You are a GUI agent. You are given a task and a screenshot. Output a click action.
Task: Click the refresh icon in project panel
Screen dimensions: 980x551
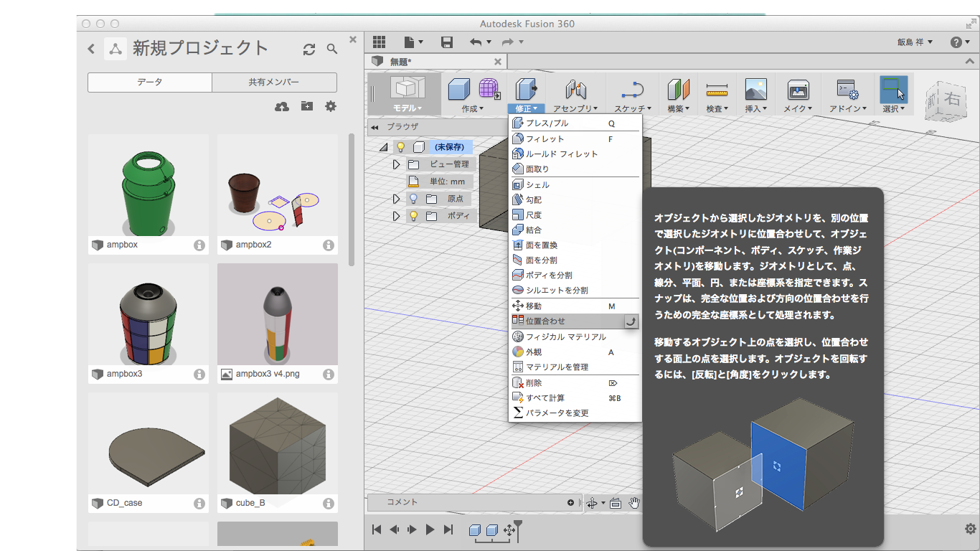click(x=309, y=49)
